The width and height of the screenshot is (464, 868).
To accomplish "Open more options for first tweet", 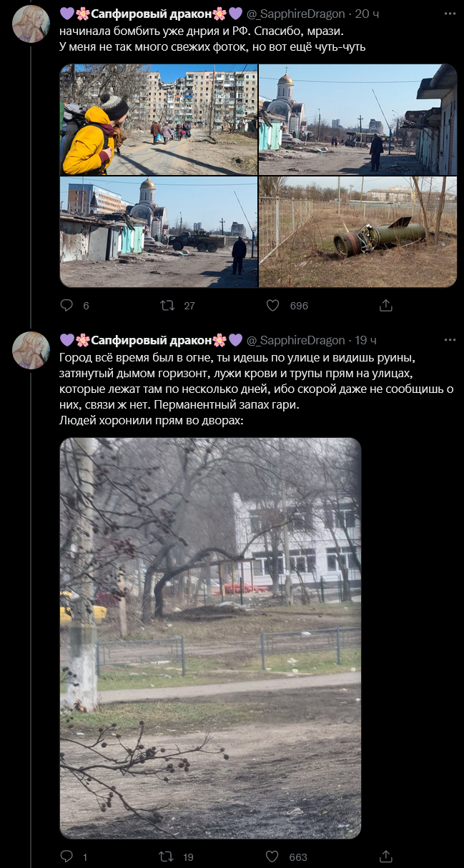I will (x=450, y=14).
